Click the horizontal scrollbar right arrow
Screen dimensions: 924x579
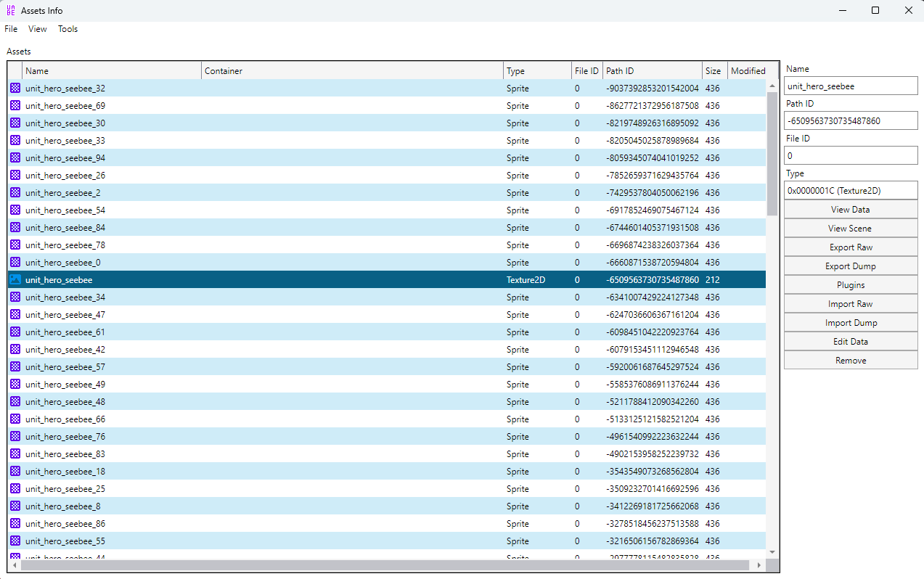[759, 565]
